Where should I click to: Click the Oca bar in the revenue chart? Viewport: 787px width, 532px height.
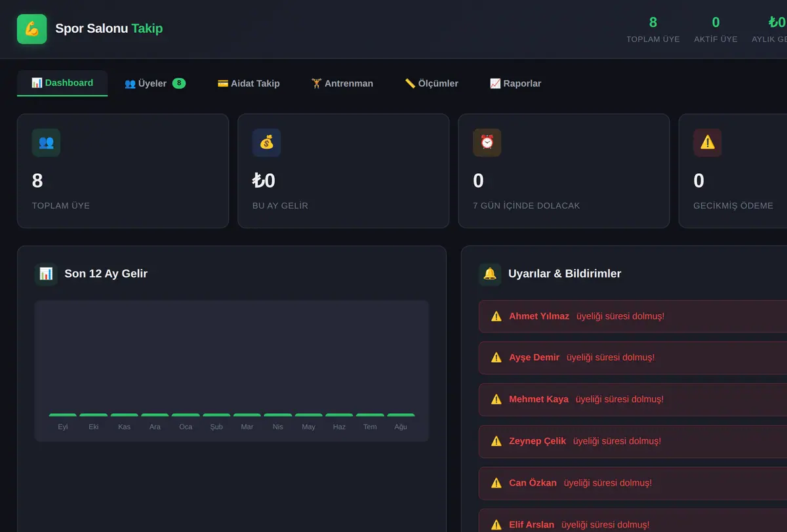pos(186,415)
